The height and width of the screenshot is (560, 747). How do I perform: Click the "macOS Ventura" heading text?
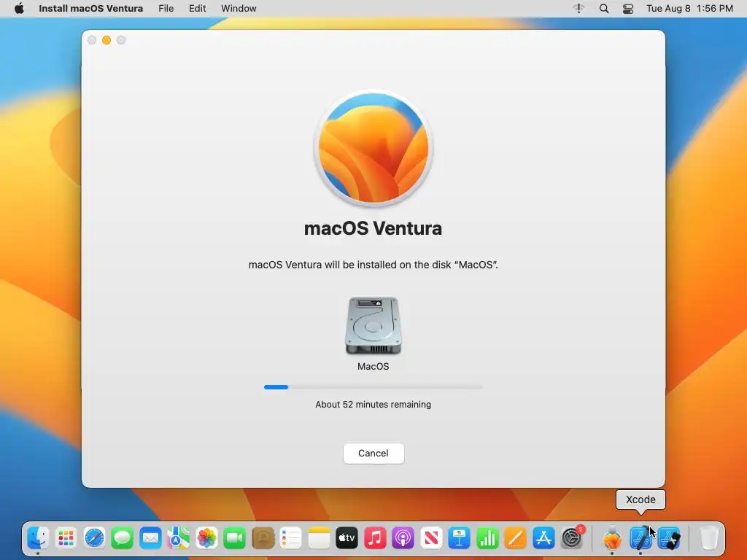click(373, 228)
